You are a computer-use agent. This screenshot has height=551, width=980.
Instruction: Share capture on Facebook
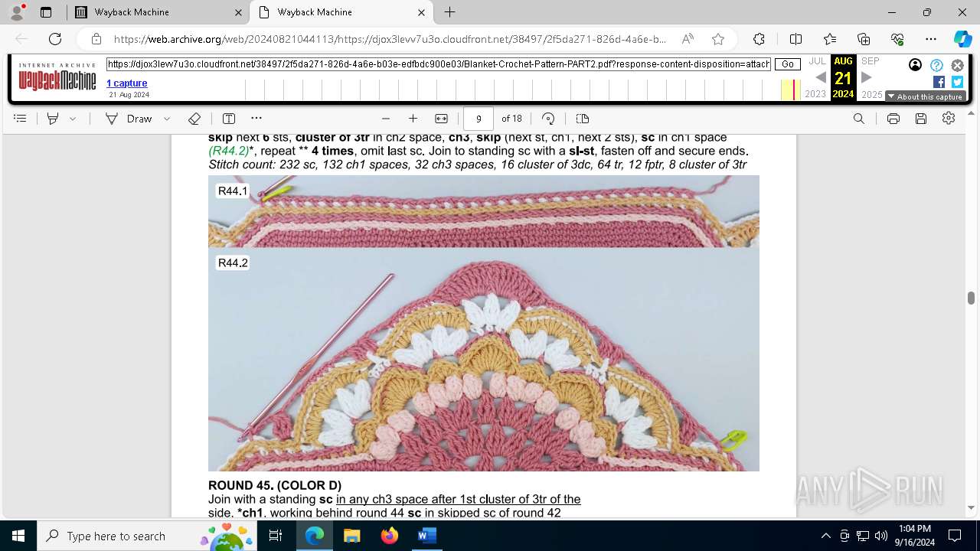click(939, 82)
